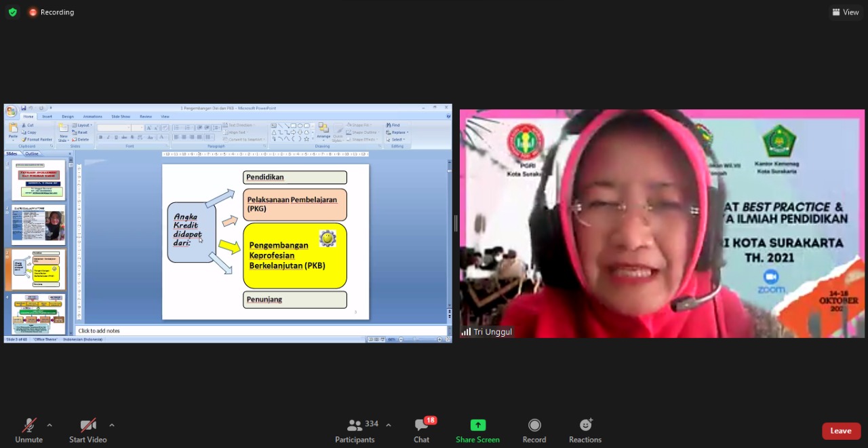Click the green Share Screen icon
The height and width of the screenshot is (448, 868).
478,425
